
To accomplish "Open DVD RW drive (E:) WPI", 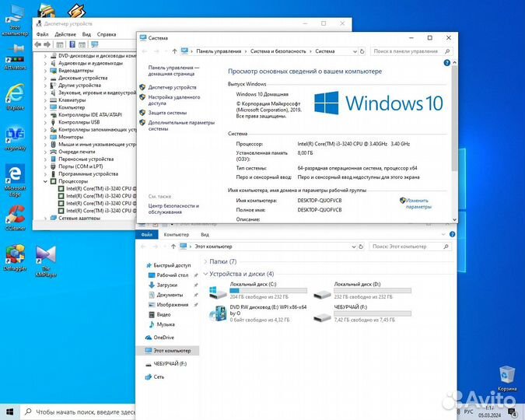I will pyautogui.click(x=257, y=313).
